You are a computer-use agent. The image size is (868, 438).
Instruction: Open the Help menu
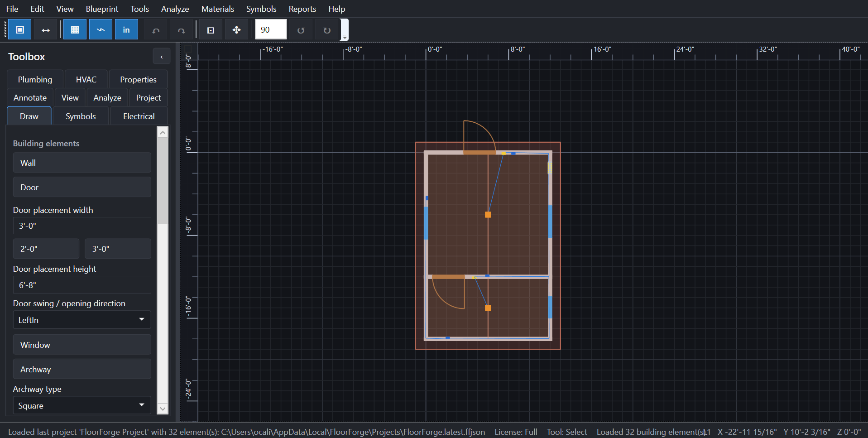(x=336, y=9)
